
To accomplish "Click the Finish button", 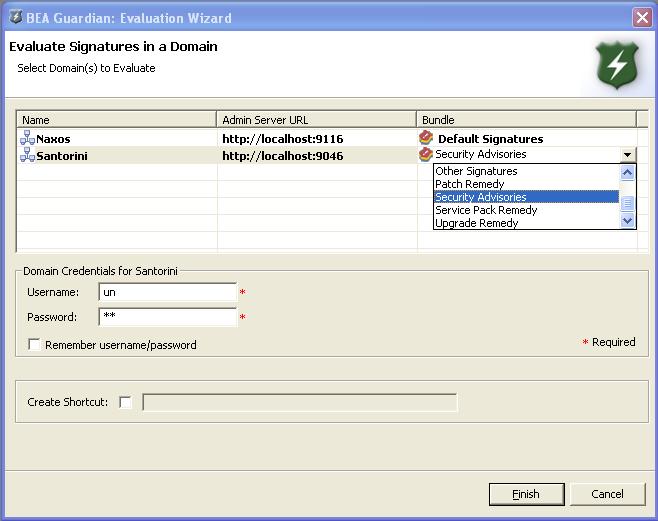I will [x=526, y=494].
